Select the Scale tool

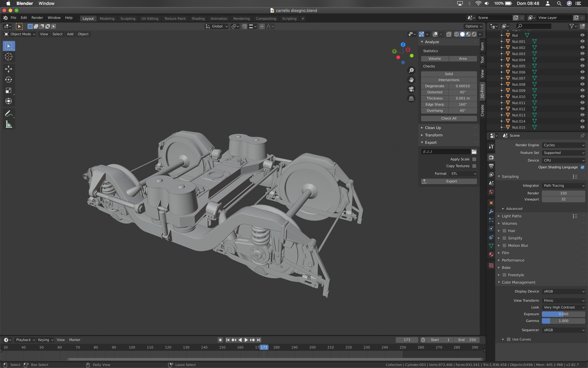[x=9, y=90]
